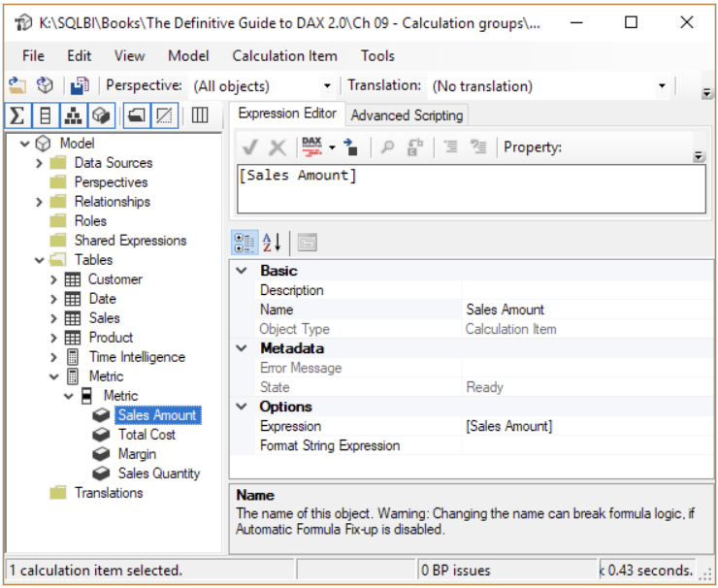Open the View menu

[129, 56]
